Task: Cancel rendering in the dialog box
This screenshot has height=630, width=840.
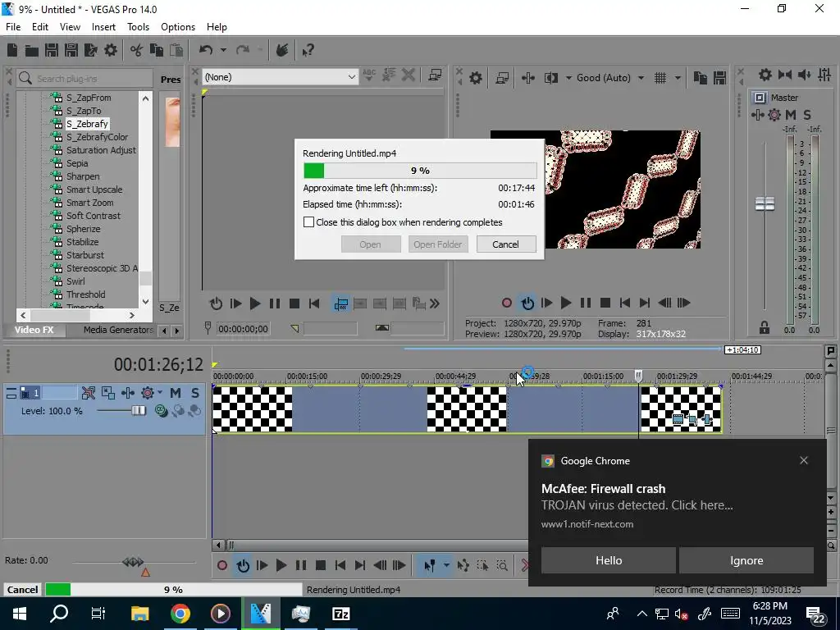Action: pos(505,244)
